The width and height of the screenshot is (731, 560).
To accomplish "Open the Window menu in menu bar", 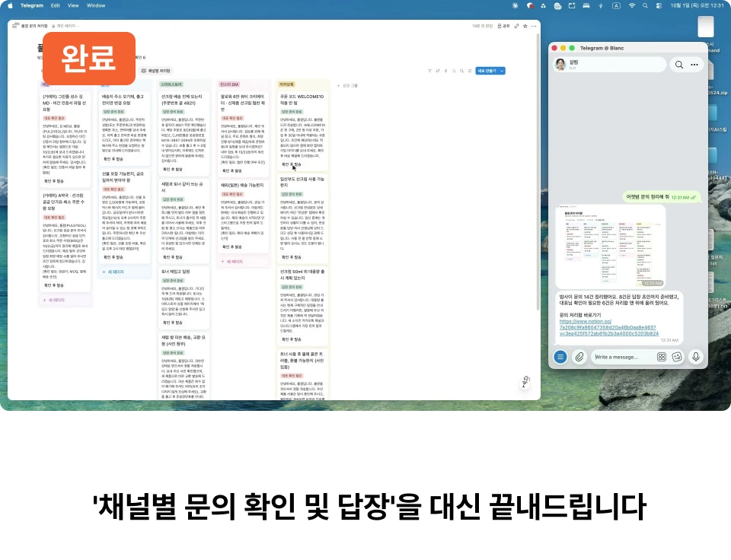I will click(96, 5).
